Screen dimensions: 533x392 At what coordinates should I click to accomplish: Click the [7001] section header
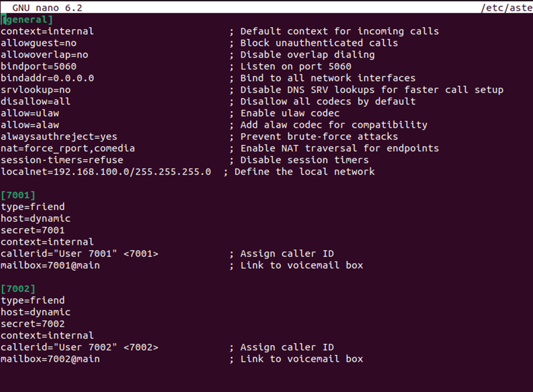coord(18,195)
